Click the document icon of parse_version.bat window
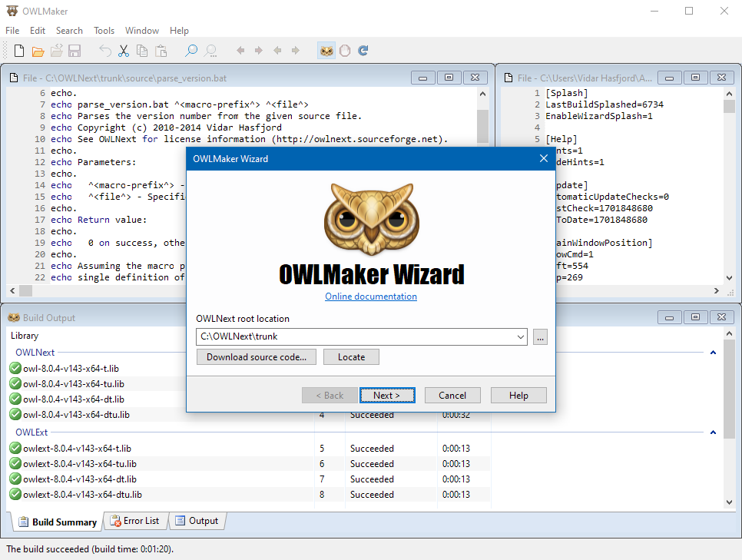This screenshot has height=560, width=742. [x=14, y=78]
